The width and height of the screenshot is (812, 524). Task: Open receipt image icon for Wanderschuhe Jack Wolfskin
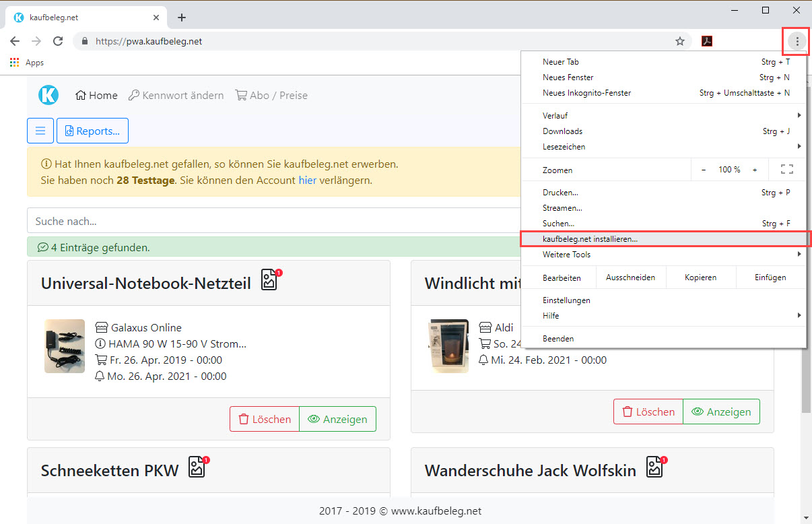(655, 467)
